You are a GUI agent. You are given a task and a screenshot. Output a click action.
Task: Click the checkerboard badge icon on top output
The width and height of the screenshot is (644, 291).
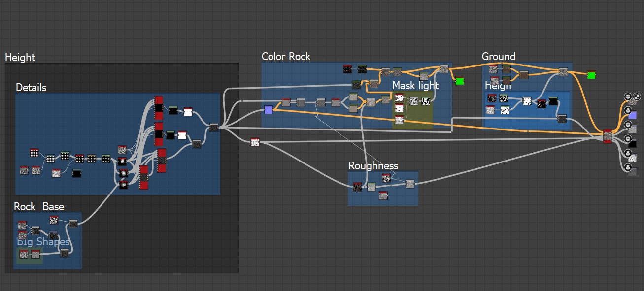(637, 97)
